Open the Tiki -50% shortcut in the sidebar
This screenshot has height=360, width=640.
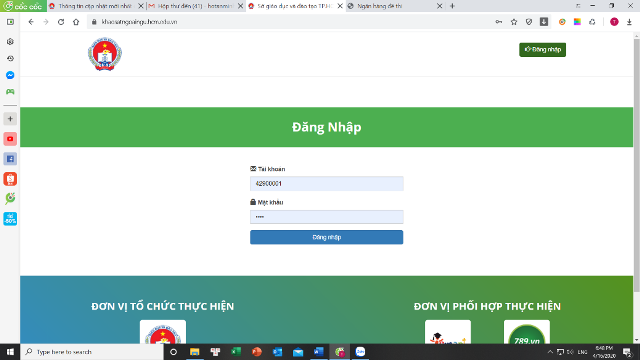(x=10, y=218)
